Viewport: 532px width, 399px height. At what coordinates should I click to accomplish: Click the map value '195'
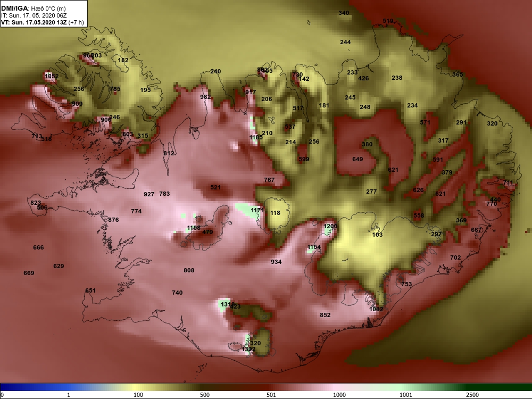146,90
